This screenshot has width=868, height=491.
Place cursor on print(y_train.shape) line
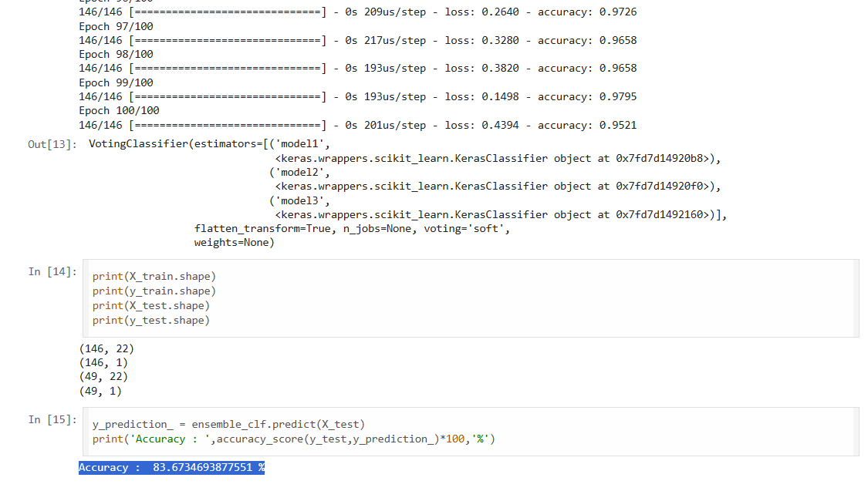(154, 291)
